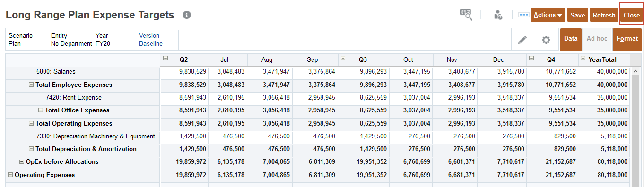Screen dimensions: 644x187
Task: Collapse the Total Operating Expenses row
Action: coord(31,124)
